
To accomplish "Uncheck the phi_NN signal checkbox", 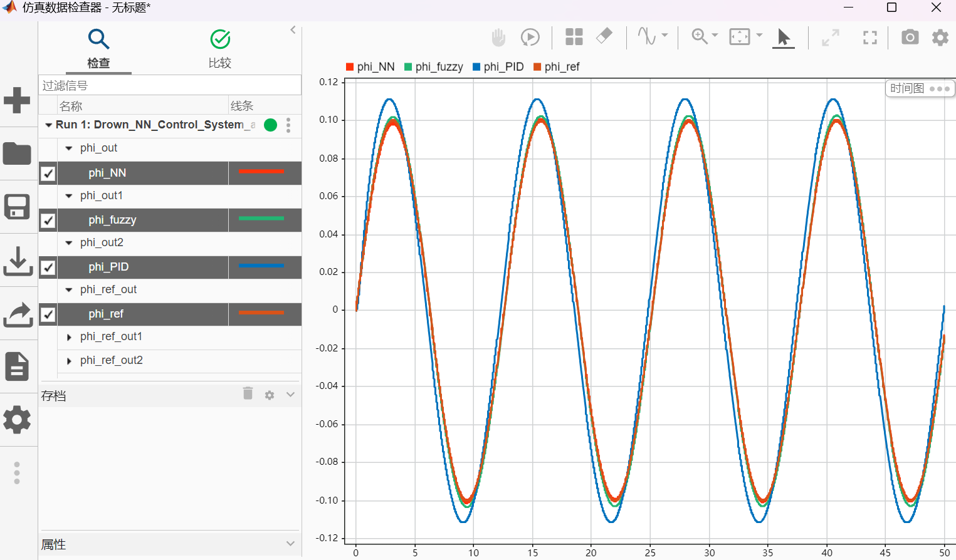I will (x=48, y=174).
